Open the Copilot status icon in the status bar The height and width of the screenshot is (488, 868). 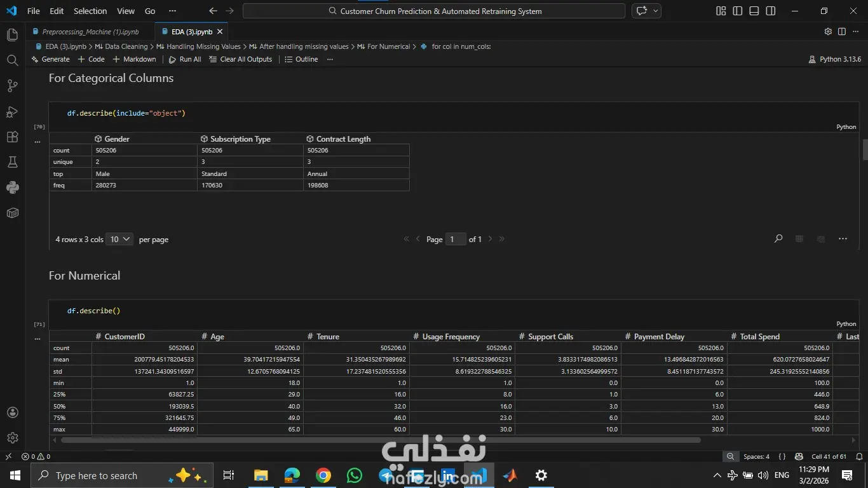pos(799,456)
